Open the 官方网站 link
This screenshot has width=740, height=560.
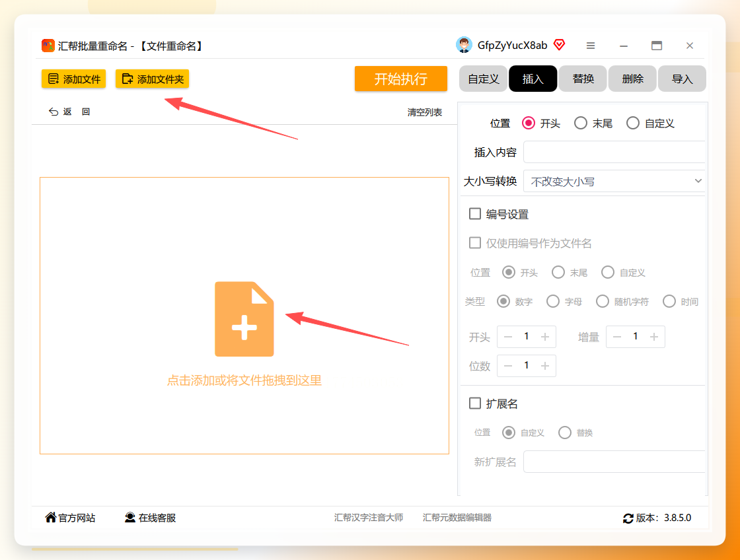(70, 518)
